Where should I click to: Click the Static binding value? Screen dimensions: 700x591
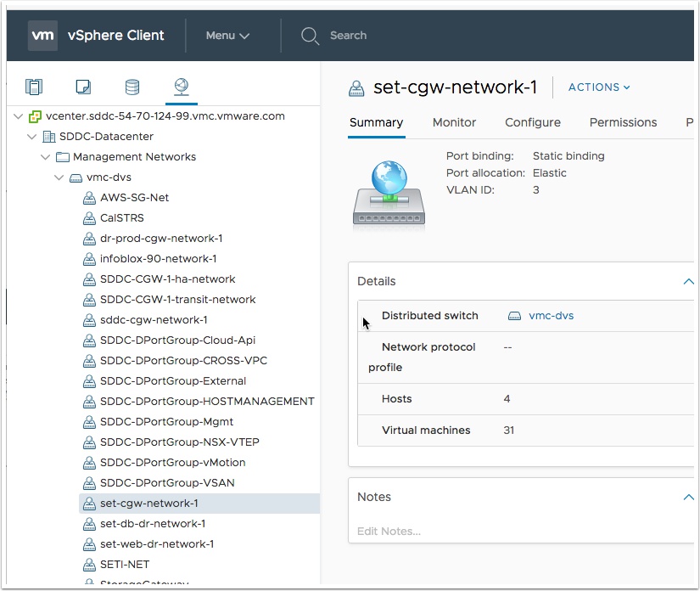coord(568,156)
